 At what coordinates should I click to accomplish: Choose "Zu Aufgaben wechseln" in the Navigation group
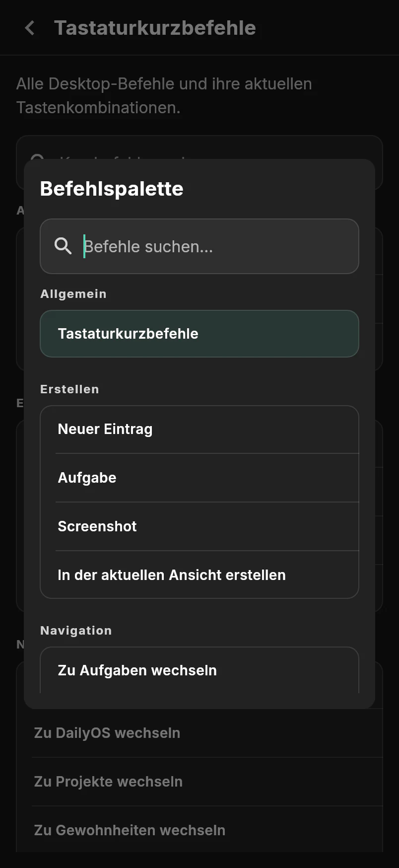click(199, 670)
